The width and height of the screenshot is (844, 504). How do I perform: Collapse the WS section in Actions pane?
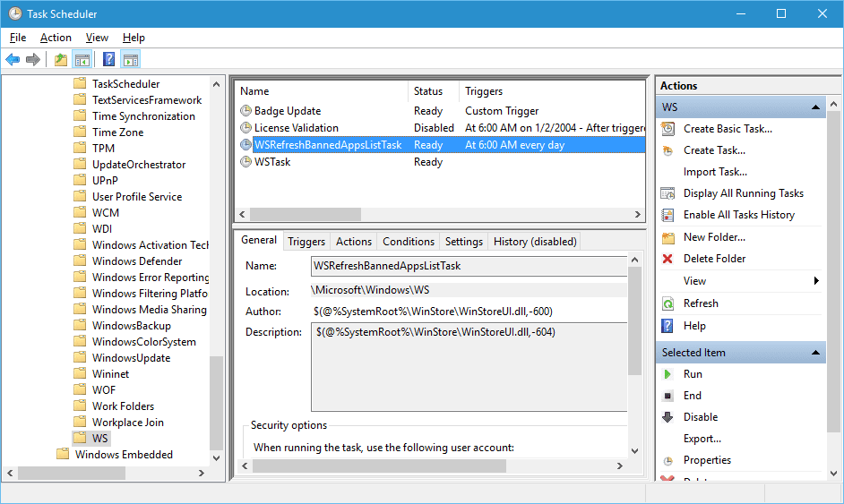pyautogui.click(x=815, y=107)
